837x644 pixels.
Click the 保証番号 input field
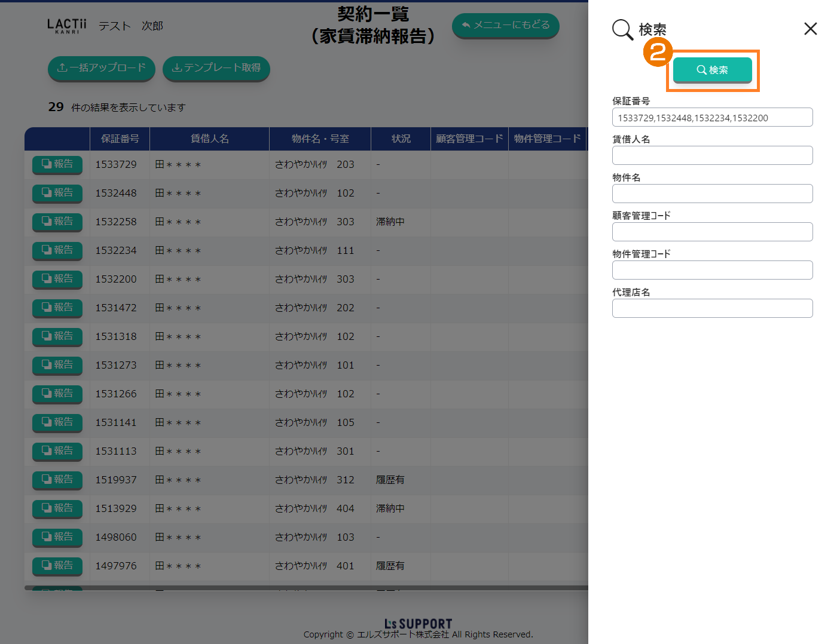coord(712,118)
